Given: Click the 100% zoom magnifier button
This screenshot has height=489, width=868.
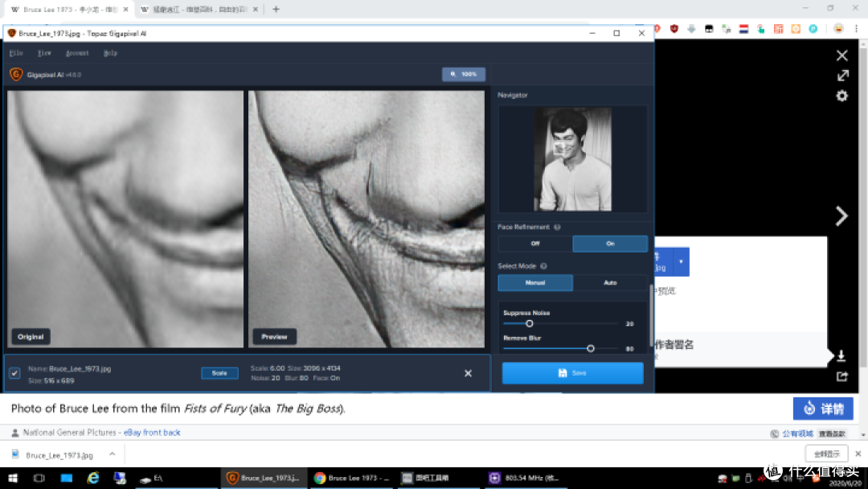Looking at the screenshot, I should point(464,74).
